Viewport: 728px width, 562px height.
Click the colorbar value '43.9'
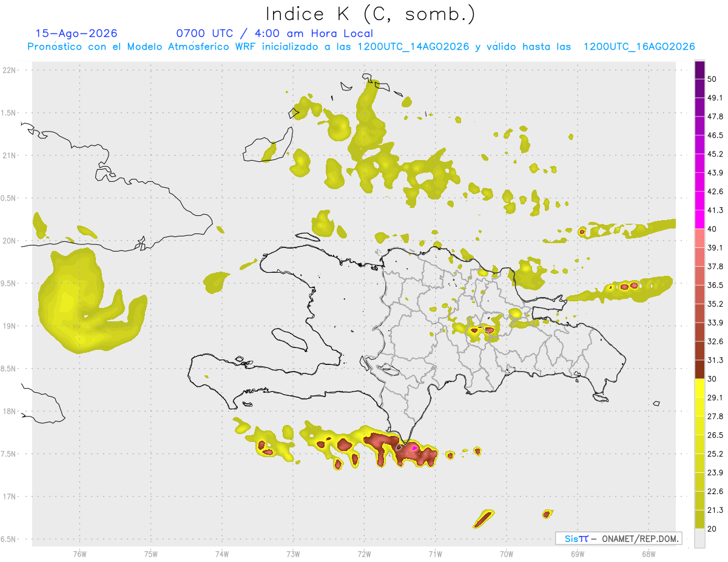tap(715, 173)
